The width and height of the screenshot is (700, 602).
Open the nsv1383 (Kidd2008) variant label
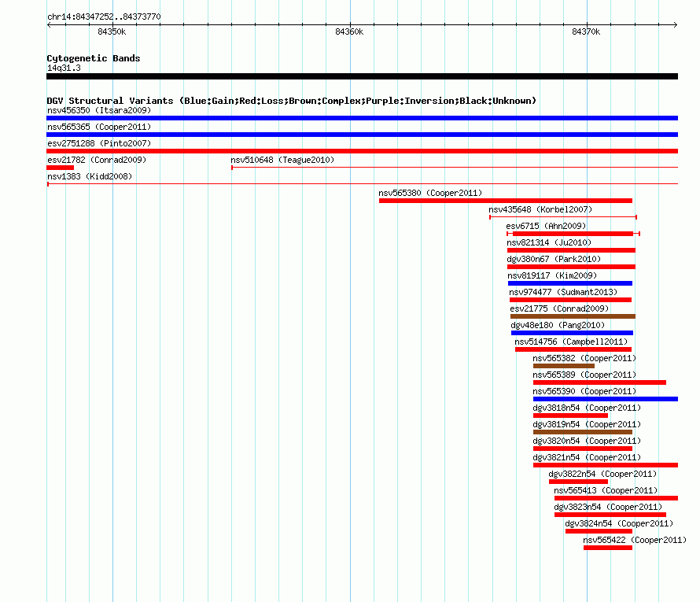(90, 176)
